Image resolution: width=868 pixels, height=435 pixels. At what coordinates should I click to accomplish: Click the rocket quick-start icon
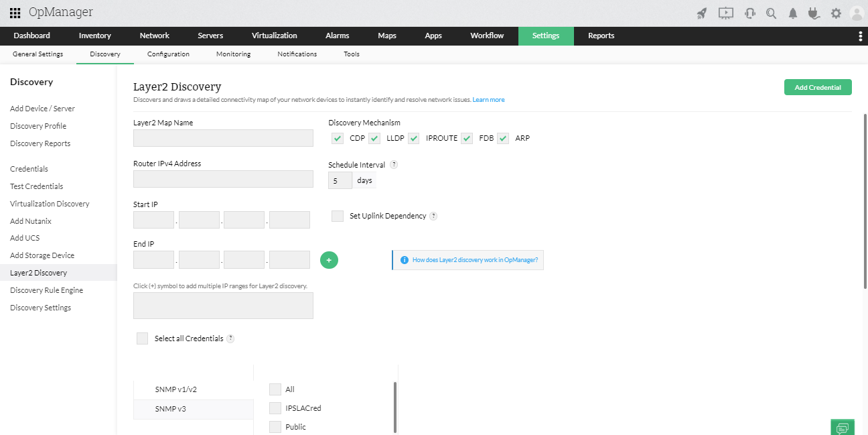point(702,13)
